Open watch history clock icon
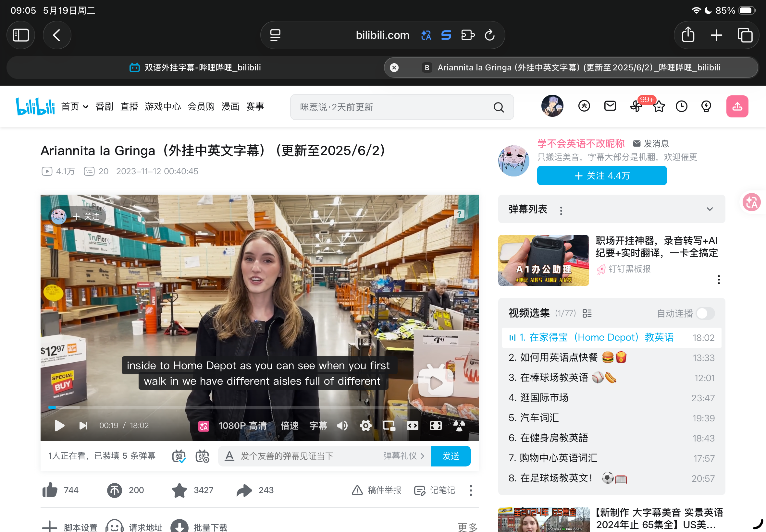766x532 pixels. (x=681, y=106)
